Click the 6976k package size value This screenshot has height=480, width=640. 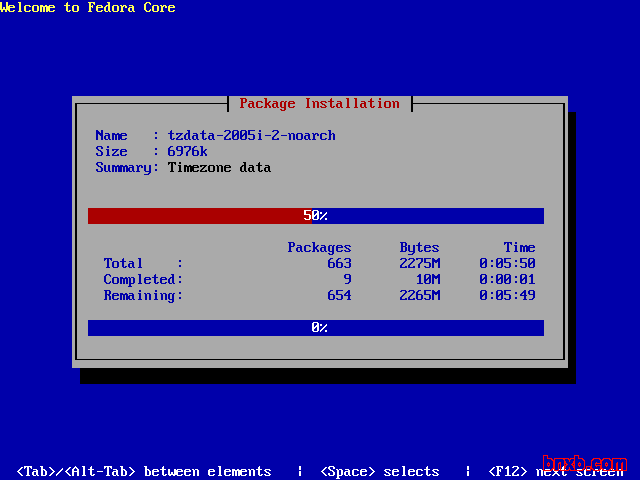click(x=187, y=152)
